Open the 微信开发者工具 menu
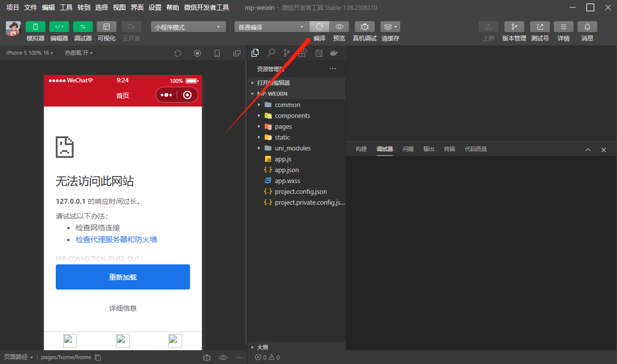 [206, 7]
